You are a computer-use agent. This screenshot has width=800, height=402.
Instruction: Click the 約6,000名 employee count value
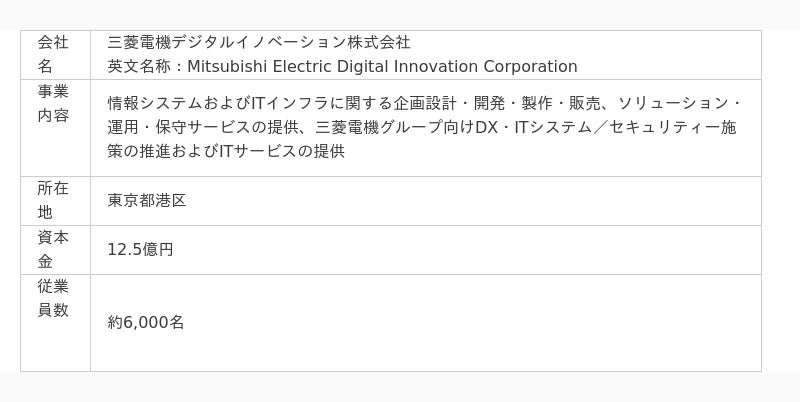coord(146,322)
